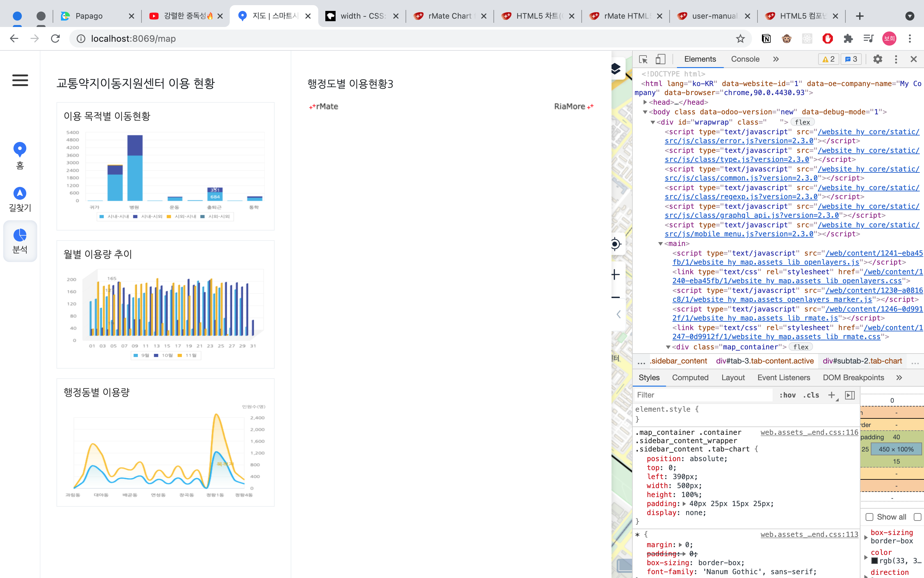Screen dimensions: 924x578
Task: Open DevTools three-dot customize menu
Action: click(x=896, y=59)
